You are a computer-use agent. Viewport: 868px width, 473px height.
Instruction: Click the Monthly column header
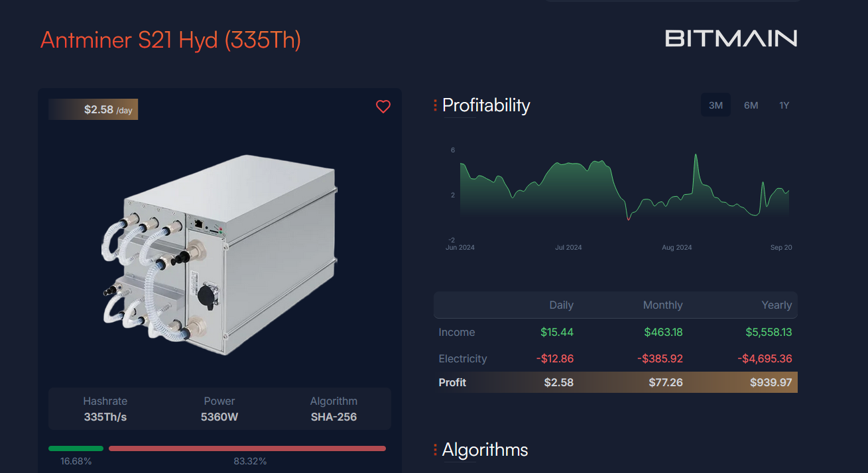pyautogui.click(x=662, y=305)
